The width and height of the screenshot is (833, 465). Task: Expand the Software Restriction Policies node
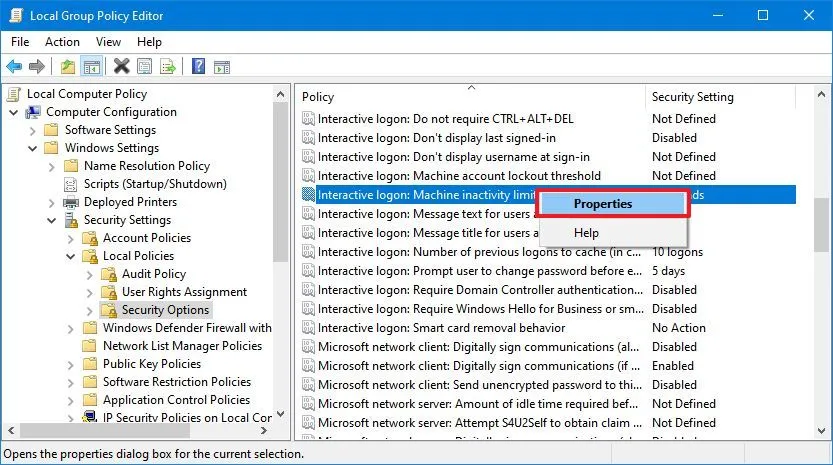point(71,383)
